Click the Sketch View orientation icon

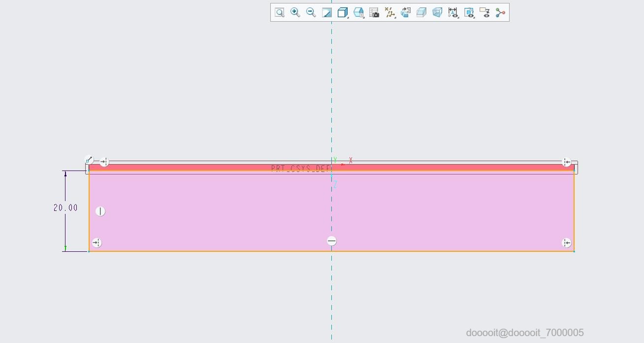click(406, 13)
